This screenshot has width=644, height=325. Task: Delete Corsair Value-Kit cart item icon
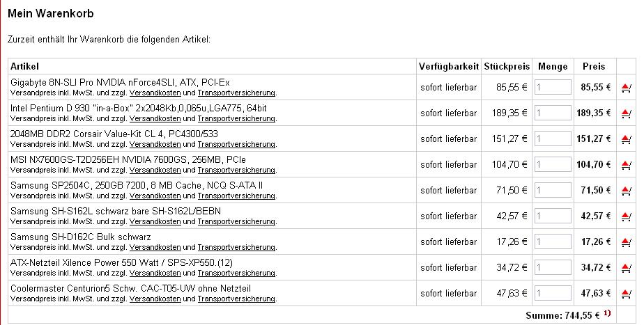626,139
